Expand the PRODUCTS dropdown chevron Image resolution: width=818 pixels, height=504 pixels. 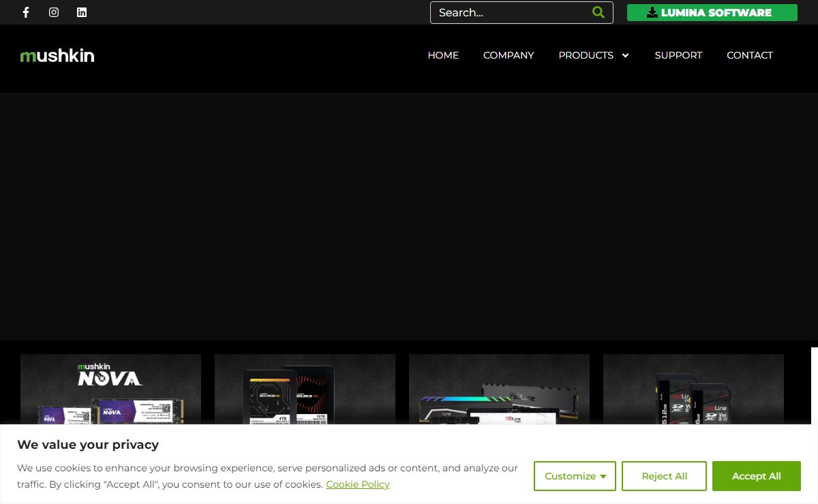coord(625,55)
